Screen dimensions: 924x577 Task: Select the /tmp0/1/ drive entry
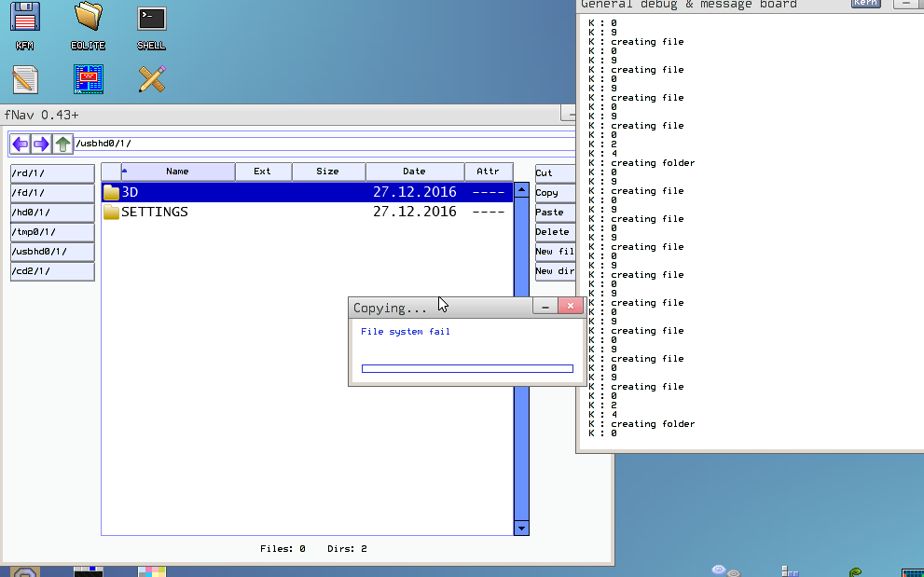52,232
